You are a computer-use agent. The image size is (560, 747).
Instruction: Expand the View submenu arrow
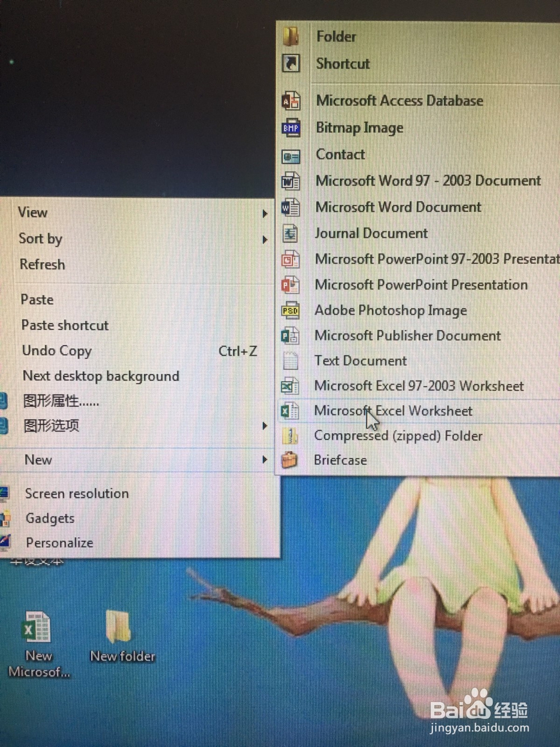(264, 214)
